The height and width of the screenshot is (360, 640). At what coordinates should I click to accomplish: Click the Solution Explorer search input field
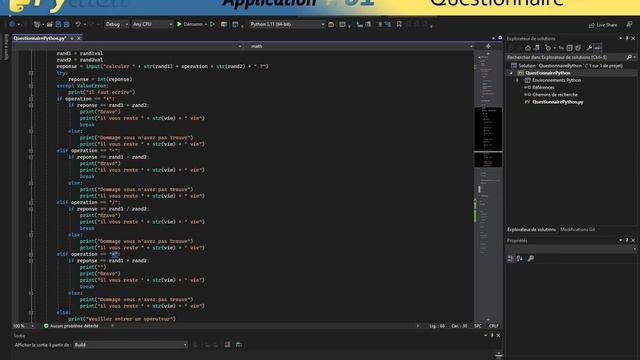pos(566,58)
